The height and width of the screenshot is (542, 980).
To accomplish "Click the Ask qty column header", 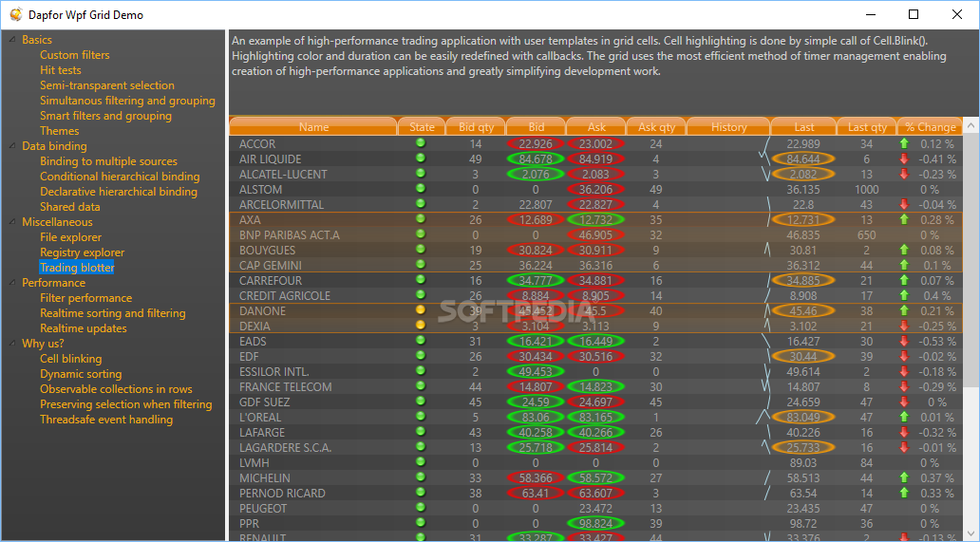I will (656, 127).
